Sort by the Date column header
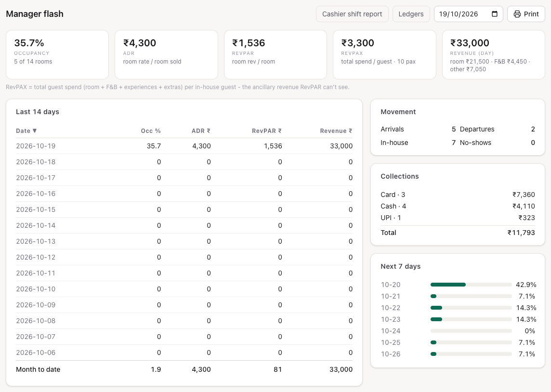551x392 pixels. 26,131
